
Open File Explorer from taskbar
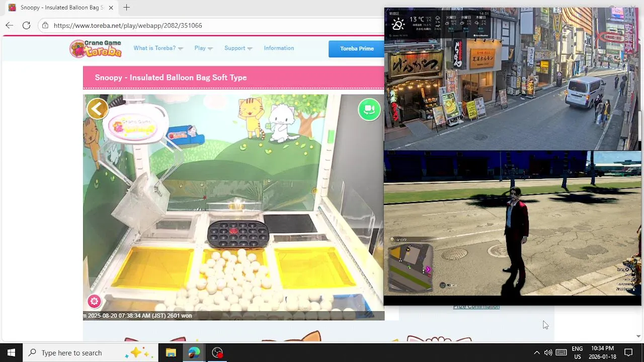(171, 352)
